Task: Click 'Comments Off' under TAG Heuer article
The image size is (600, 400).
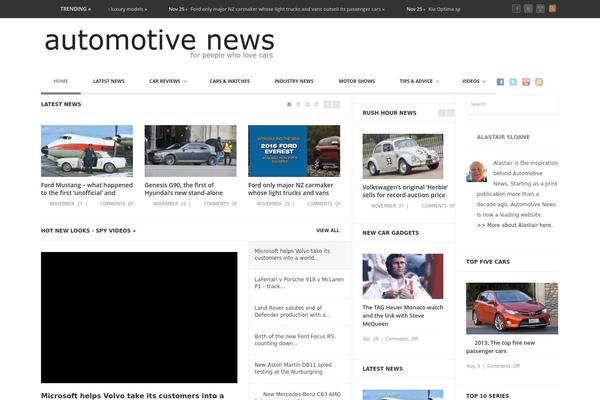Action: pyautogui.click(x=401, y=339)
